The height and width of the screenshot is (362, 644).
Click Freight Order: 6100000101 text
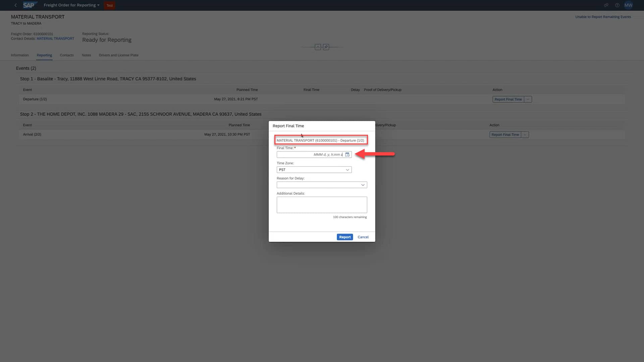point(32,34)
